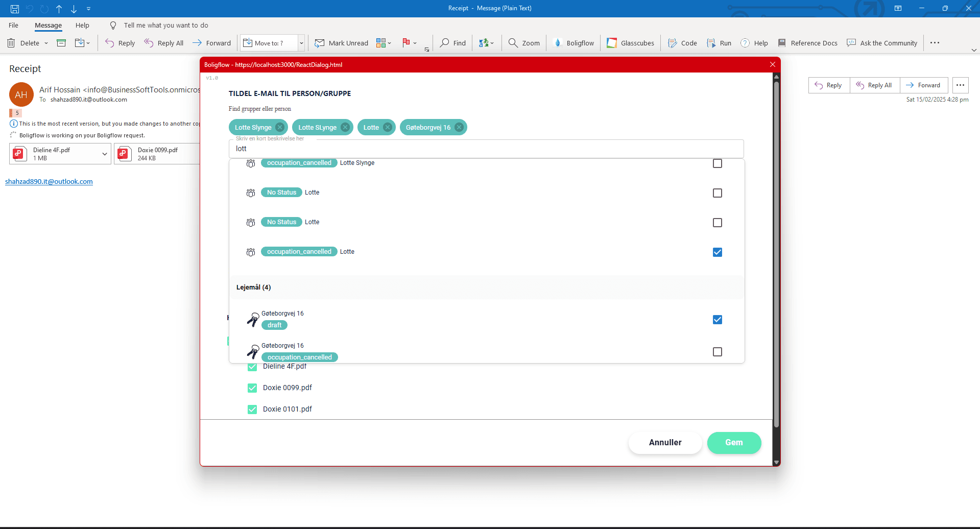This screenshot has width=980, height=529.
Task: Click Mark Unread envelope button
Action: point(341,43)
